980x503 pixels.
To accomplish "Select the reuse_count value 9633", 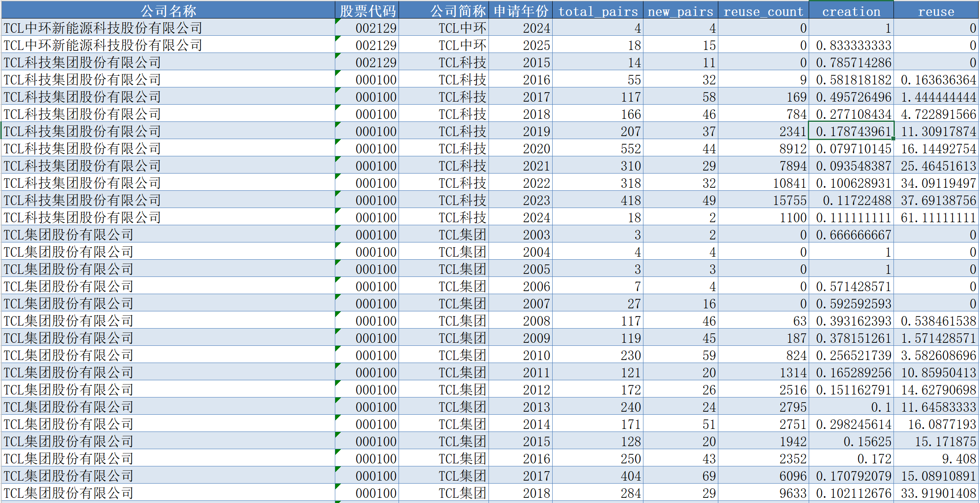I will (764, 493).
